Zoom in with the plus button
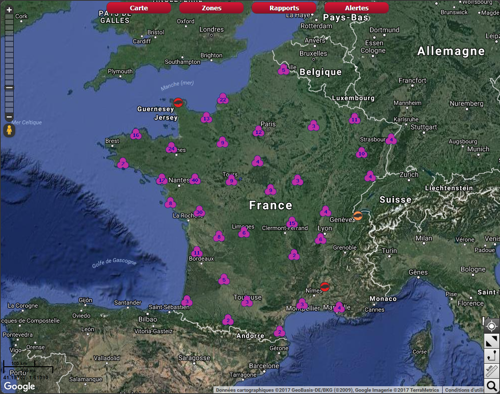Screen dimensions: 500x394 9,10
